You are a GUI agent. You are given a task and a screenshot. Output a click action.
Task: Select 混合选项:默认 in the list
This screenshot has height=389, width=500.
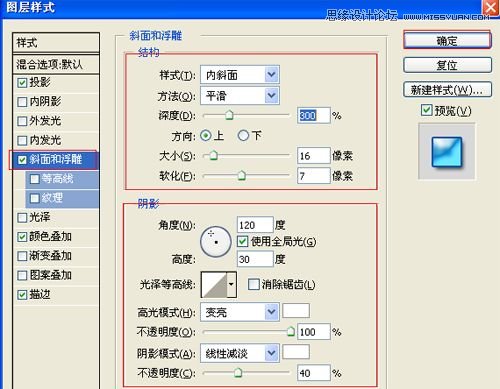(x=56, y=64)
